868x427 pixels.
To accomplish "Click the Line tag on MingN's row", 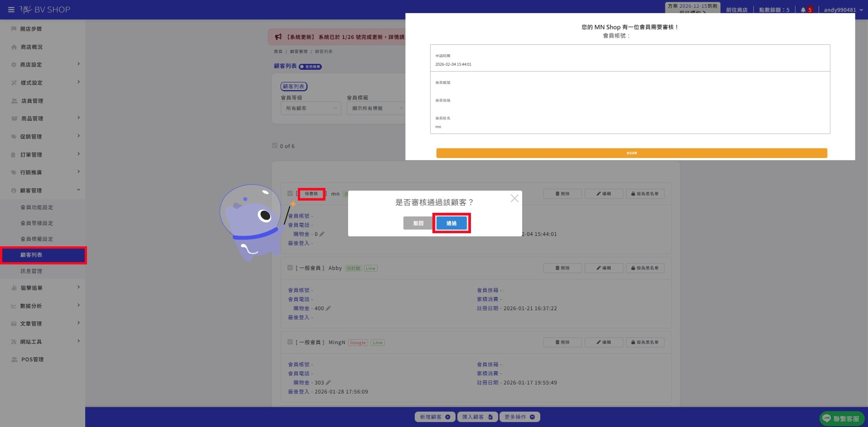I will (x=378, y=343).
